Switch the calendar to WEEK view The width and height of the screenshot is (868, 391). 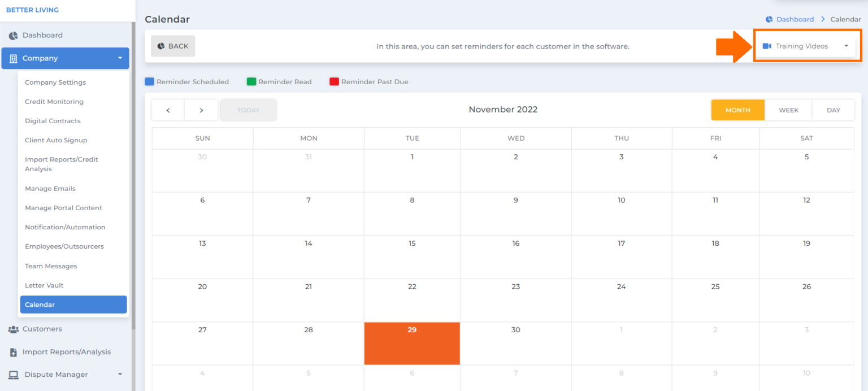point(788,110)
